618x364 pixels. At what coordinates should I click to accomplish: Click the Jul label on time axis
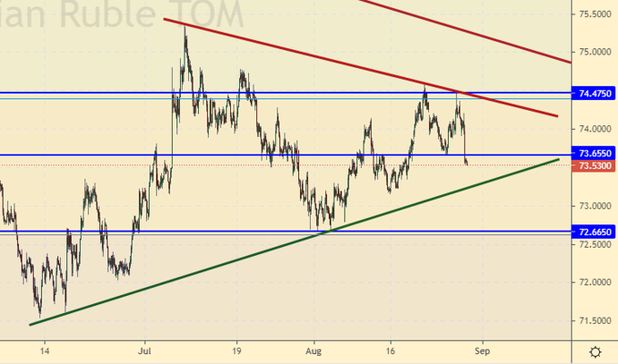(145, 348)
